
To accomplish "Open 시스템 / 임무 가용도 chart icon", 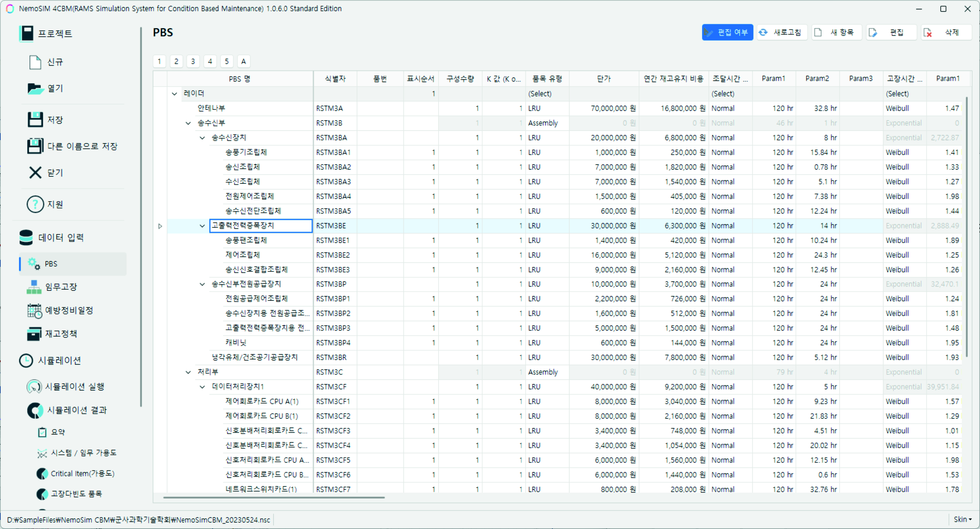I will [42, 453].
